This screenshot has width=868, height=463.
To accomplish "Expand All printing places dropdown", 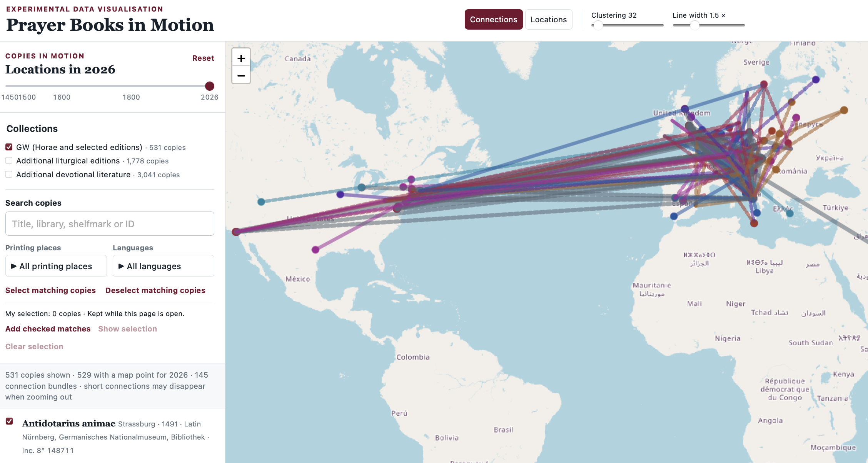I will click(56, 266).
